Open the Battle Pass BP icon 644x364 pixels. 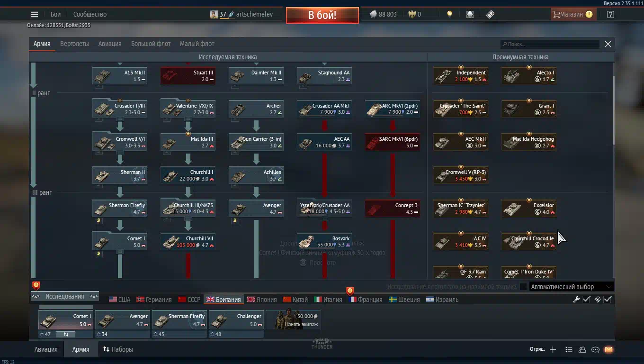coord(490,14)
